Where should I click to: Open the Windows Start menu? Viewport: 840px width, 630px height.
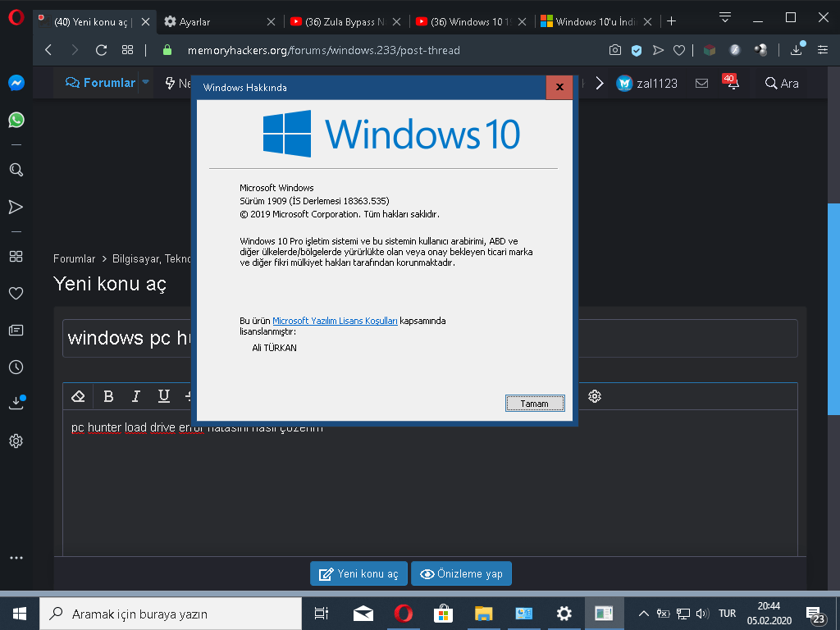[x=20, y=614]
